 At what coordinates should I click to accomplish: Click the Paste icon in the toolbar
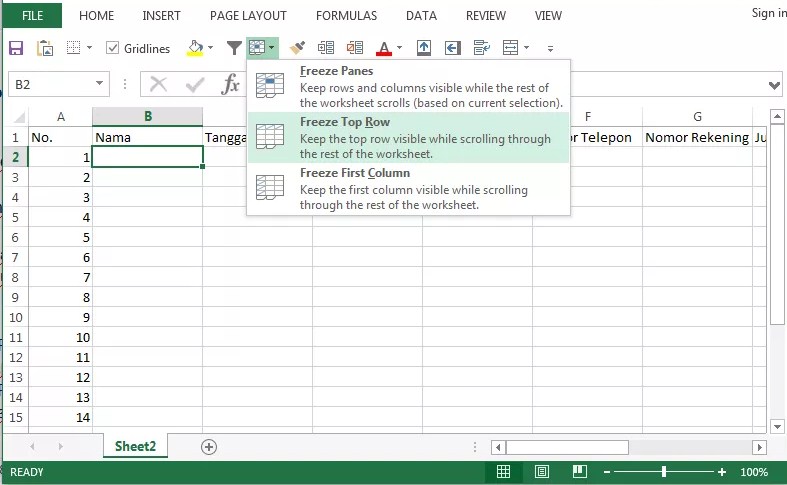coord(45,48)
